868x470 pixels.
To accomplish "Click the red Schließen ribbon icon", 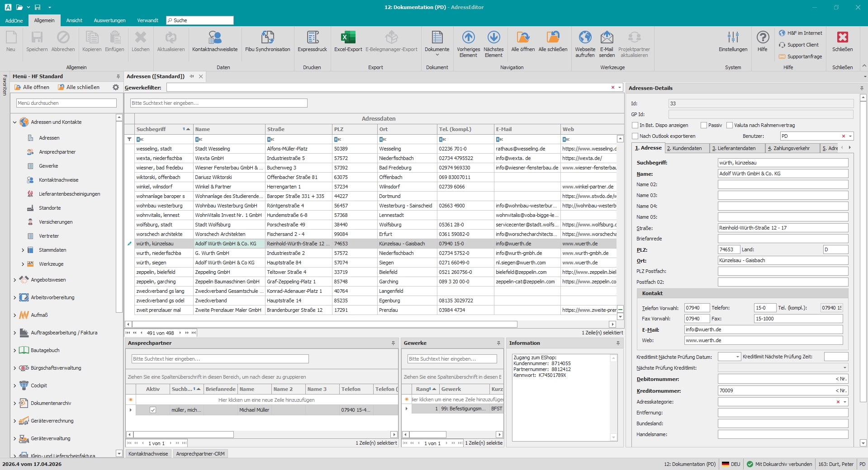I will click(x=842, y=42).
